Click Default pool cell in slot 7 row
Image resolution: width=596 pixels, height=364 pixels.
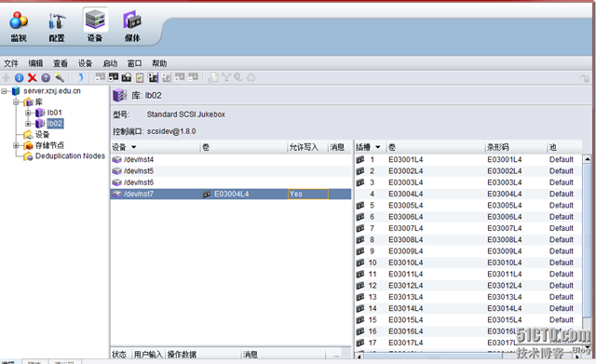click(561, 228)
